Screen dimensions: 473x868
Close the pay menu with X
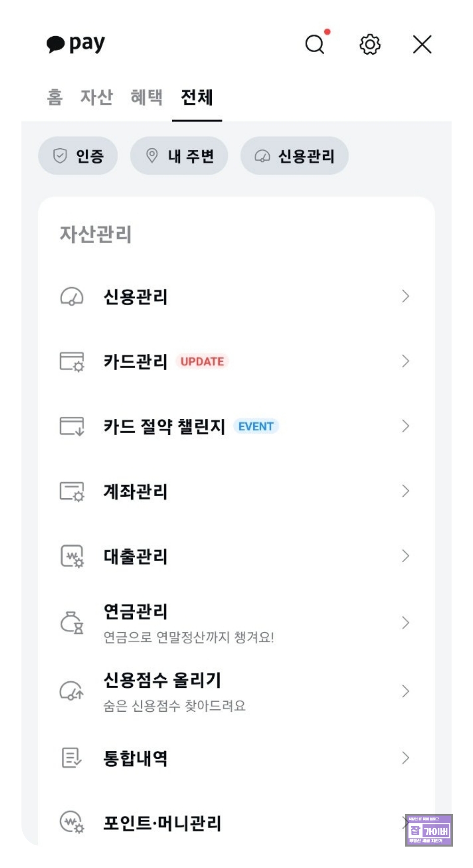(422, 44)
